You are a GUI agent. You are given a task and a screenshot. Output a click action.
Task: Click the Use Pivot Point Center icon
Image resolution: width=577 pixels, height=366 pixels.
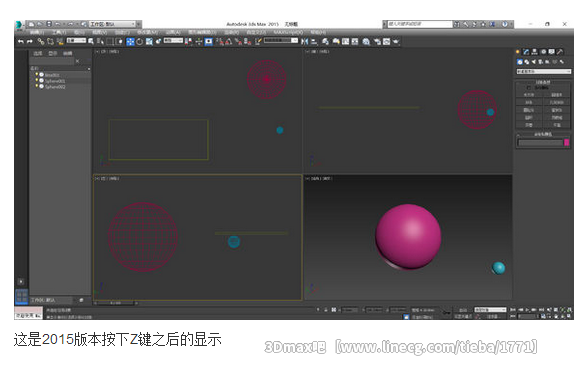point(189,42)
